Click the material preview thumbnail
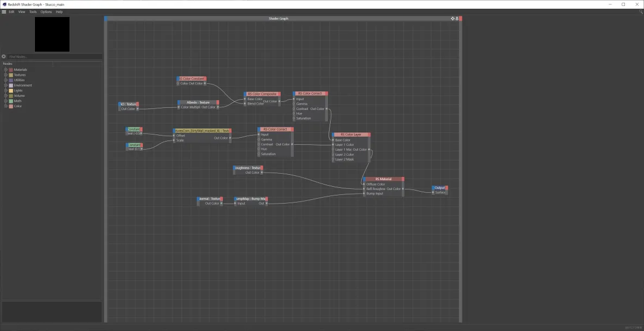This screenshot has height=331, width=644. coord(52,34)
